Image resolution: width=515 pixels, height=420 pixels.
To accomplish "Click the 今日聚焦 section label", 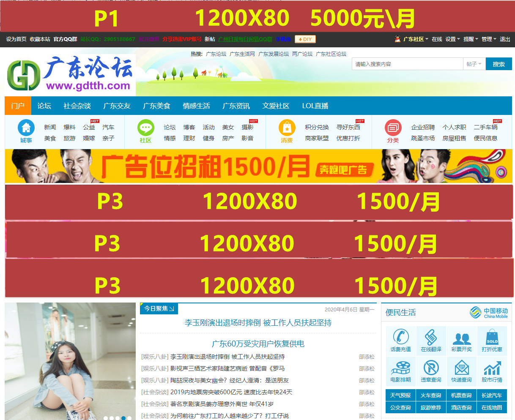I will (x=159, y=308).
